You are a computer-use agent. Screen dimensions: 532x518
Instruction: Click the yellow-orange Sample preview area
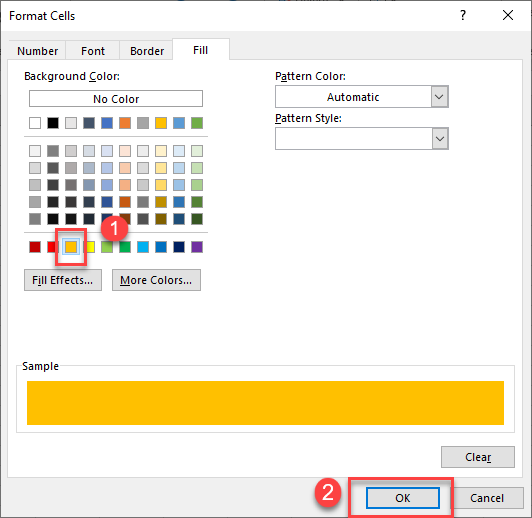coord(265,403)
